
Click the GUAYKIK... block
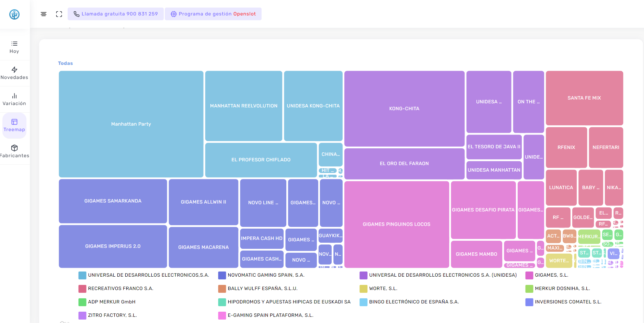click(331, 236)
